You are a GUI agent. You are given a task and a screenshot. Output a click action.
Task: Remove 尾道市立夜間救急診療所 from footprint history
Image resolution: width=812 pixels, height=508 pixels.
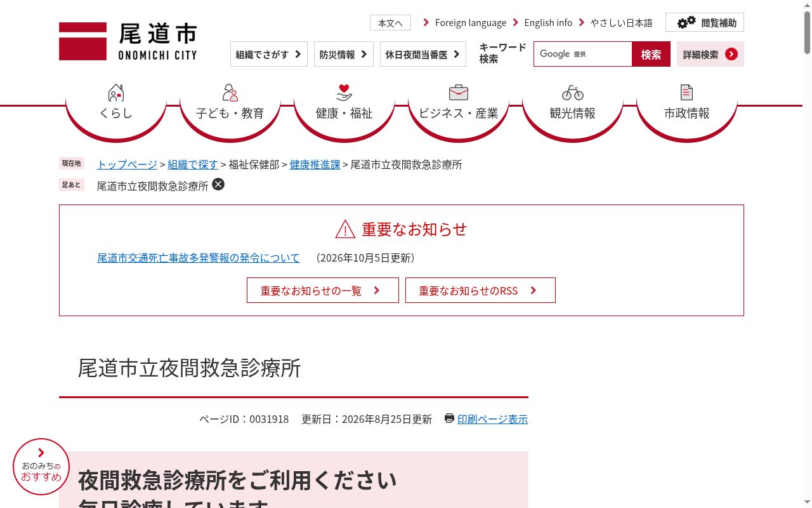[x=218, y=185]
